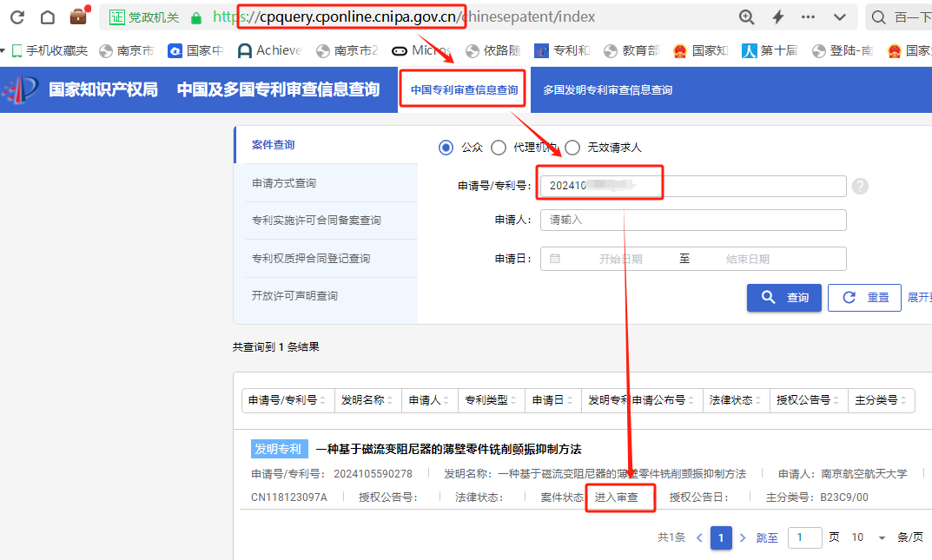Click the browser refresh icon
Image resolution: width=932 pixels, height=560 pixels.
[17, 17]
